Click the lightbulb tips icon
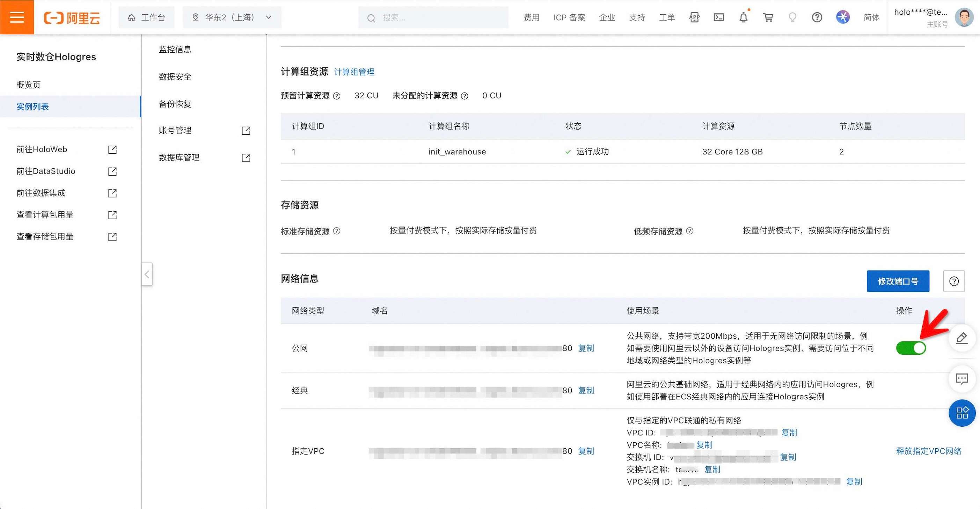The height and width of the screenshot is (509, 980). 792,17
